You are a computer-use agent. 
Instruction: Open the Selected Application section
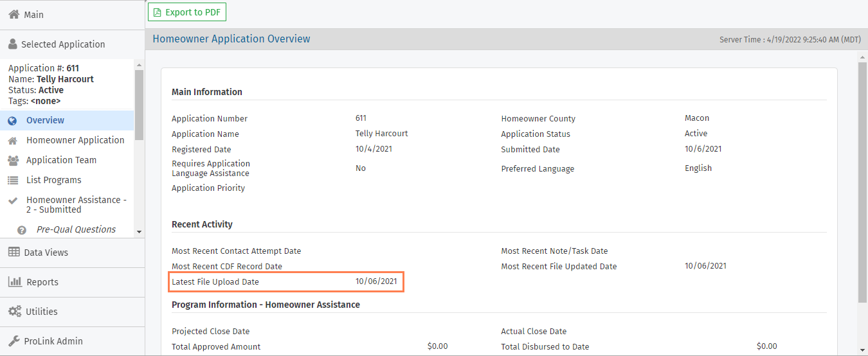click(72, 44)
